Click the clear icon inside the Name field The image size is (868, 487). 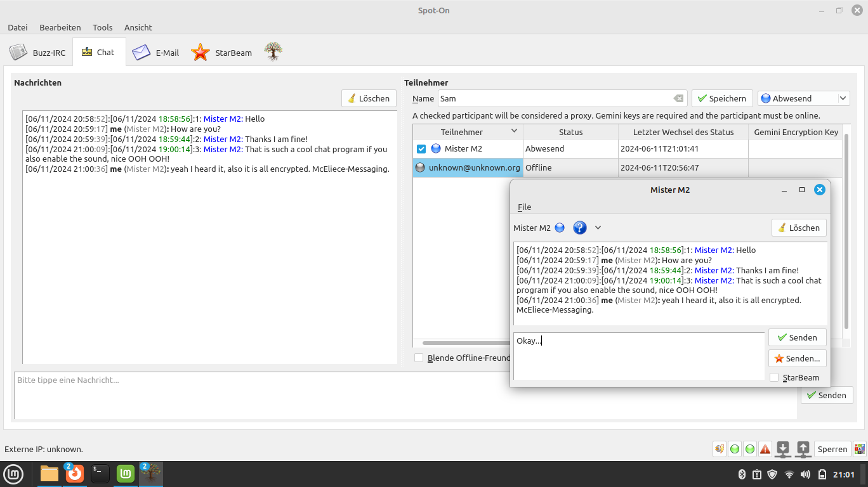click(x=678, y=98)
